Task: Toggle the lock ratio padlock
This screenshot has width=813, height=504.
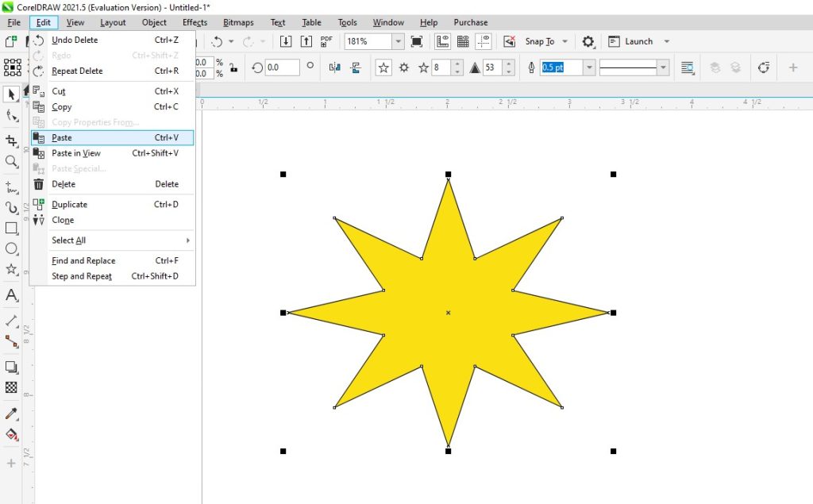Action: pos(233,68)
